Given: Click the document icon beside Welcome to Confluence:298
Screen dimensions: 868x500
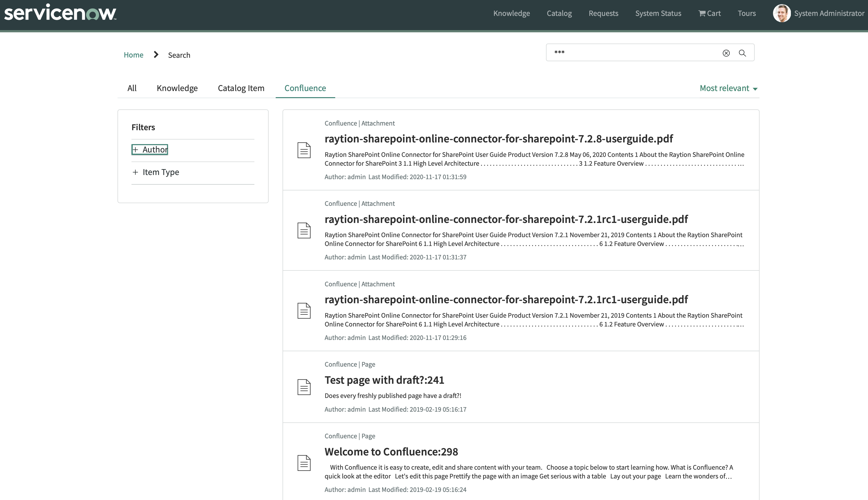Looking at the screenshot, I should [x=304, y=463].
